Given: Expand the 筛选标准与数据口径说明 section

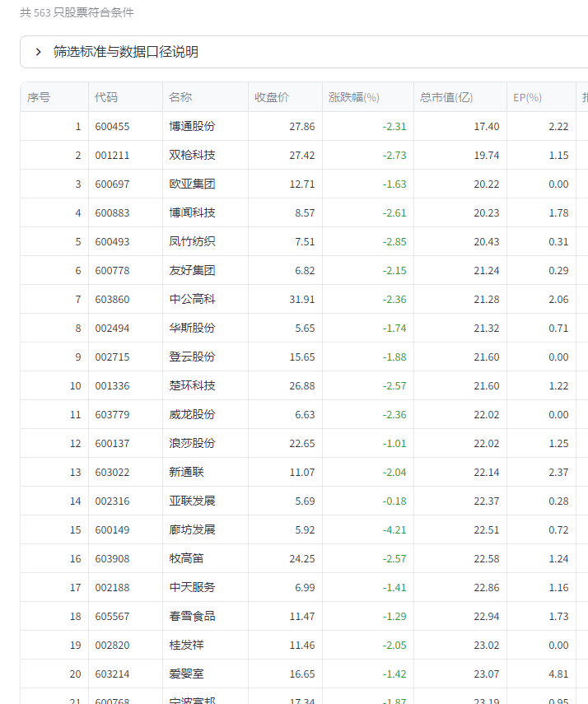Looking at the screenshot, I should pyautogui.click(x=126, y=52).
